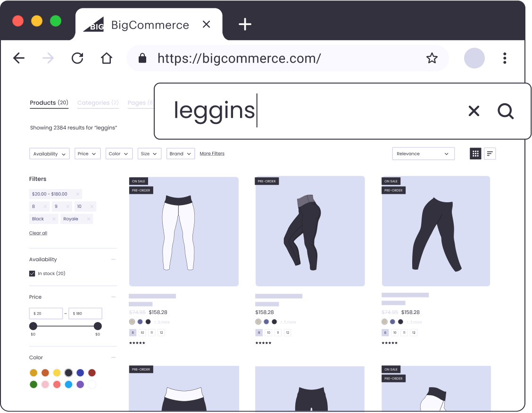Toggle the In stock (20) checkbox
Viewport: 532px width, 413px height.
tap(32, 273)
